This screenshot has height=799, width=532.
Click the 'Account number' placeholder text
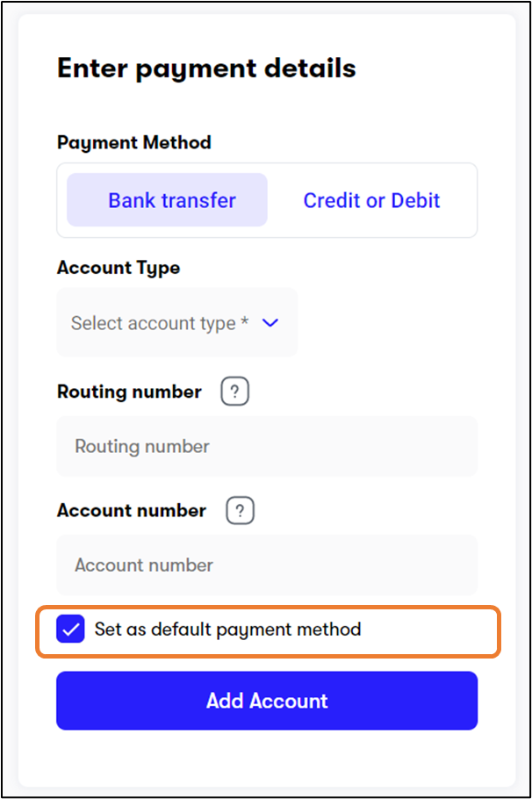tap(144, 565)
